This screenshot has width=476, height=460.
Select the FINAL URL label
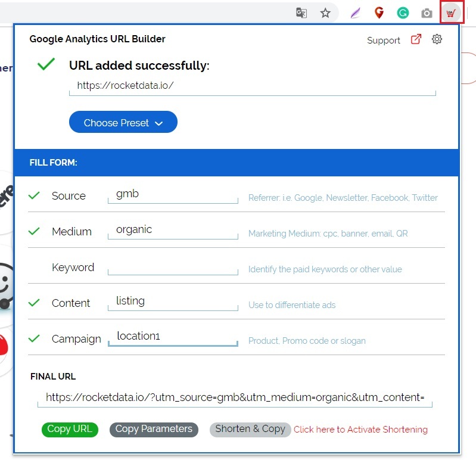pos(53,377)
